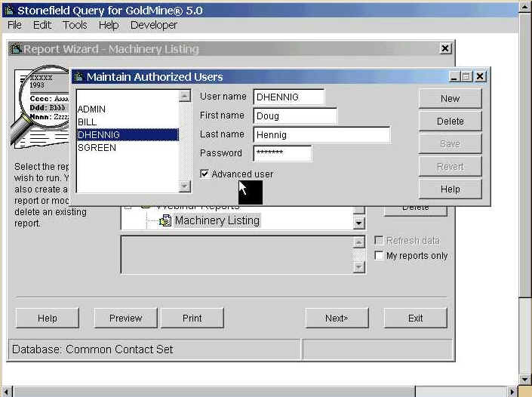Click the report tree scroll down arrow
532x397 pixels.
(x=358, y=223)
